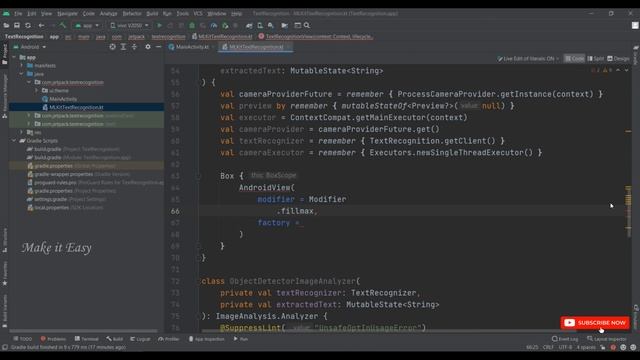Image resolution: width=640 pixels, height=360 pixels.
Task: Hide the Project panel with minus icon
Action: (158, 47)
